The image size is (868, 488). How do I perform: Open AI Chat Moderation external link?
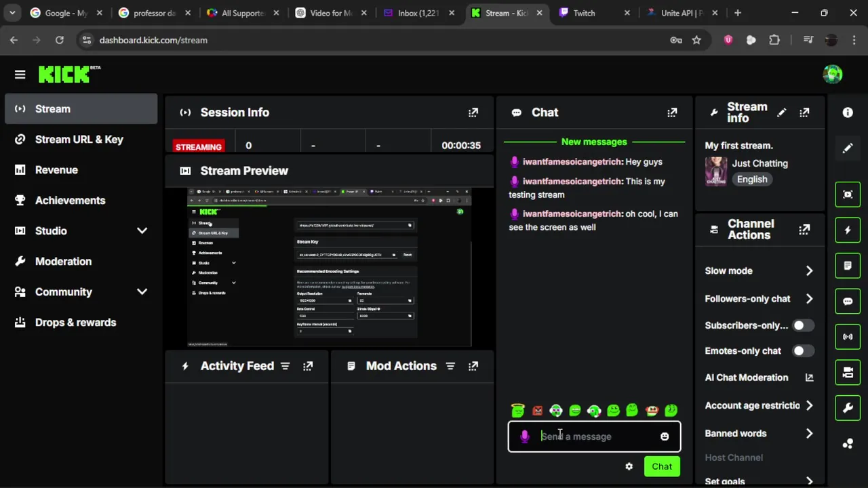[x=809, y=378]
